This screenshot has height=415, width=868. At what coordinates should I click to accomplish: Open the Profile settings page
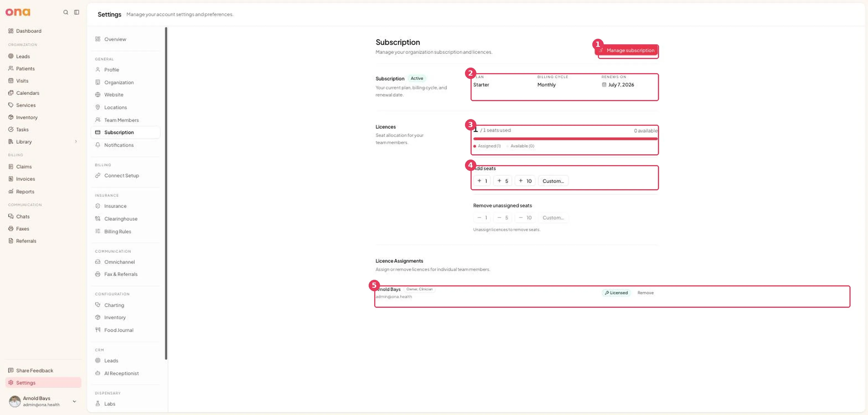click(x=125, y=70)
